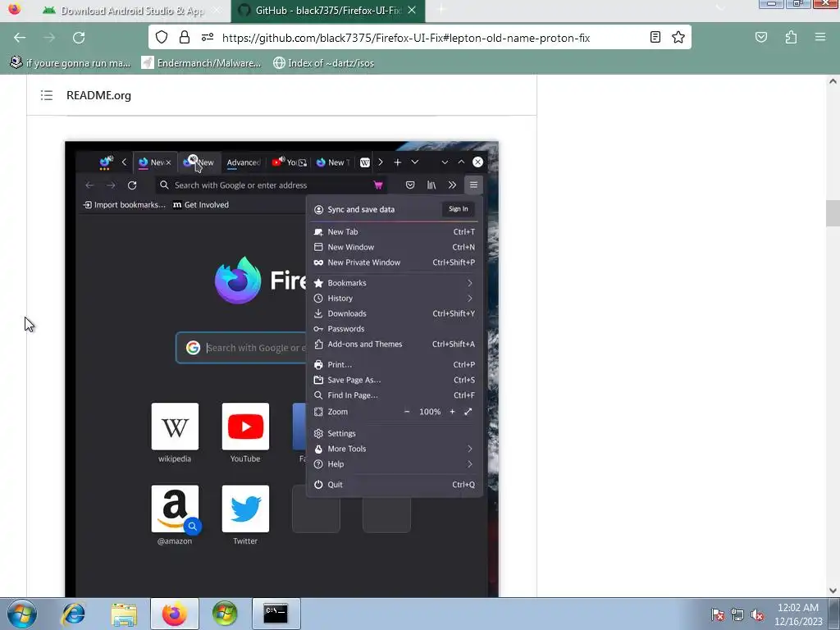
Task: Open the Endermanch/Malware bookmark
Action: click(202, 62)
